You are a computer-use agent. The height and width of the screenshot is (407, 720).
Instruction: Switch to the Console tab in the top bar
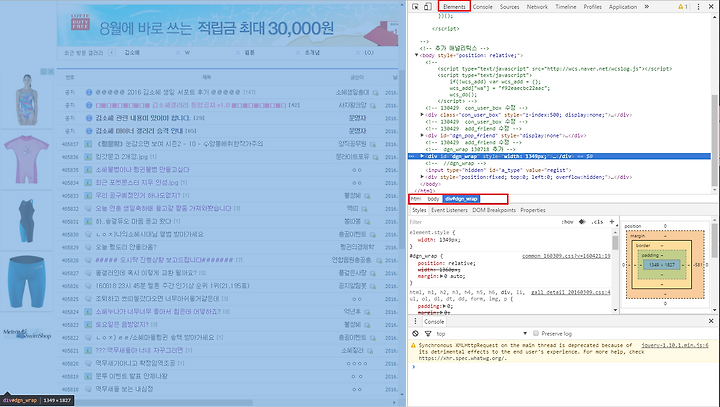483,7
